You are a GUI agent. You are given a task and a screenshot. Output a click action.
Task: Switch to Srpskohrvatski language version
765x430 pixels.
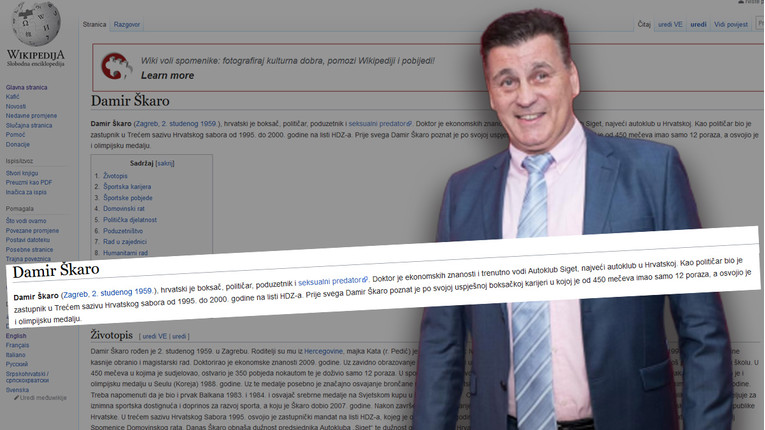click(x=27, y=377)
